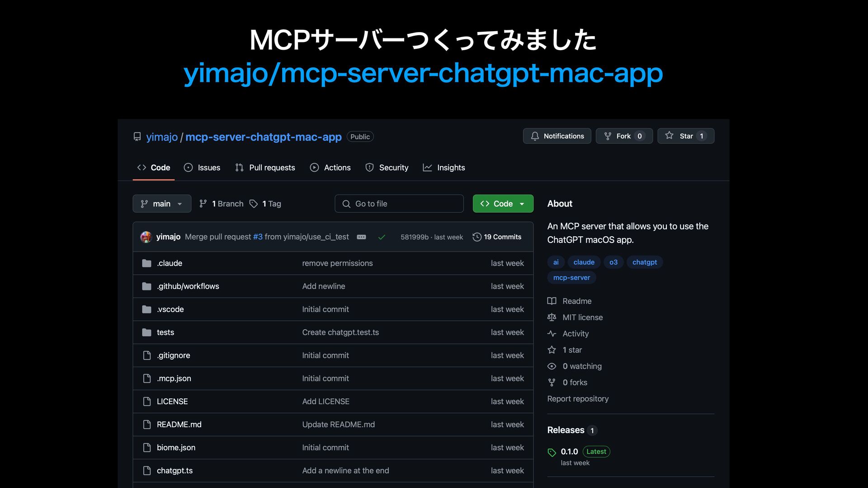The width and height of the screenshot is (868, 488).
Task: Go to the Security tab
Action: click(x=387, y=168)
